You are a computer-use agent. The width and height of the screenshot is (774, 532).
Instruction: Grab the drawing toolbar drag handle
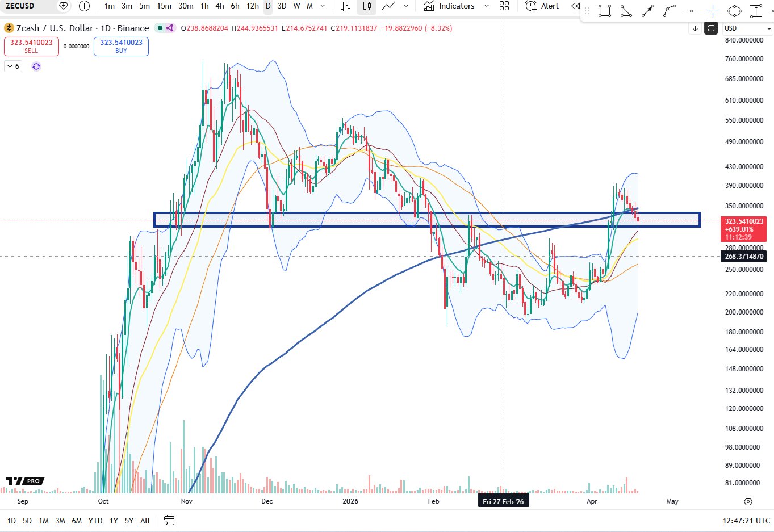[587, 11]
